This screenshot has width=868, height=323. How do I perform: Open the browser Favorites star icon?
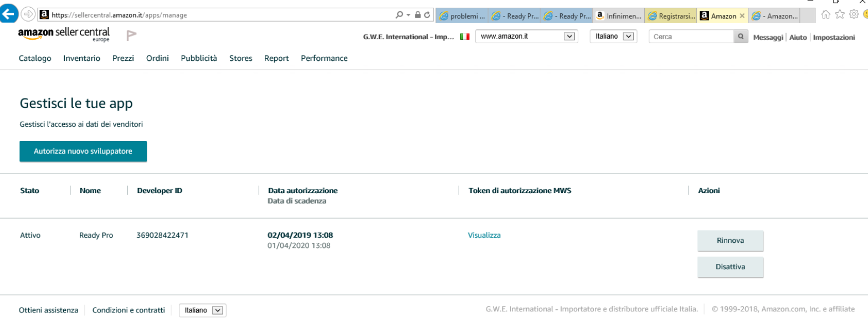coord(840,15)
